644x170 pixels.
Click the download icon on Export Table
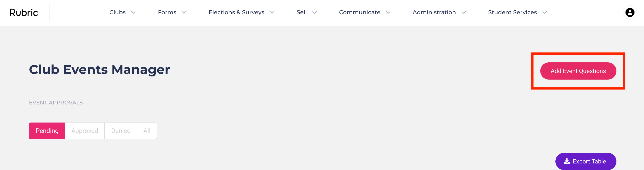pos(567,161)
